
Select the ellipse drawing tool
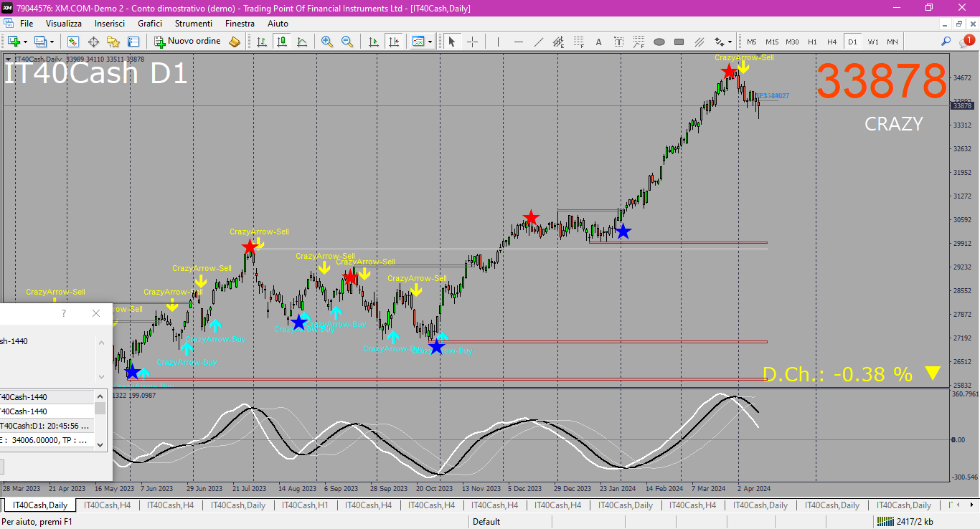(x=659, y=42)
